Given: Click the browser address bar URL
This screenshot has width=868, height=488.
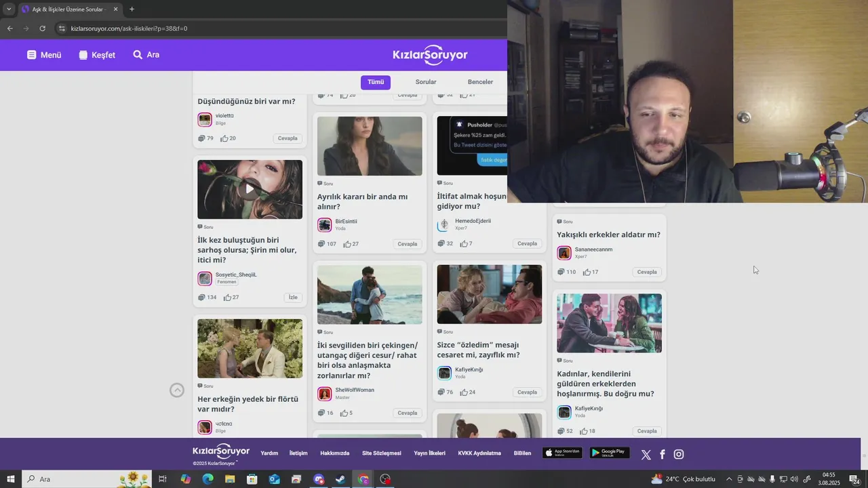Looking at the screenshot, I should click(129, 28).
